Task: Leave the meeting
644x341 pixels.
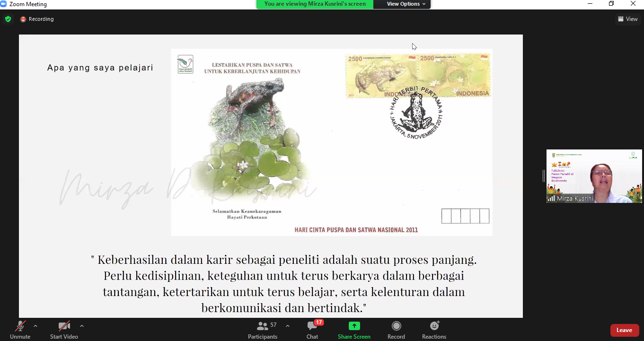Action: 625,330
